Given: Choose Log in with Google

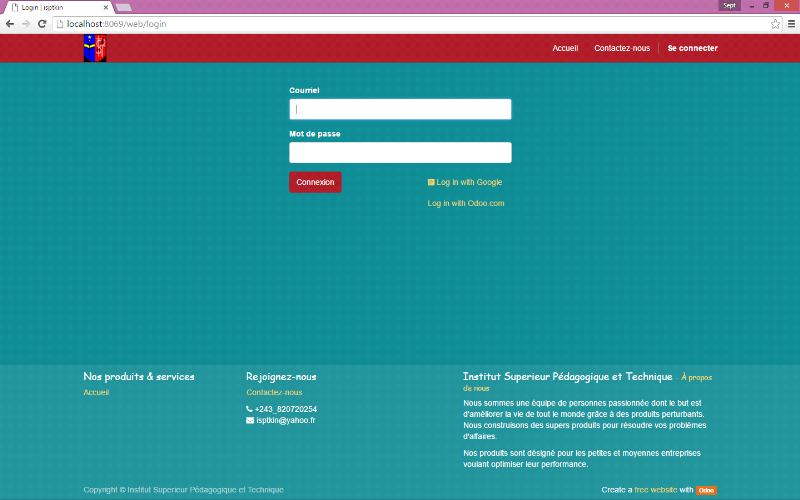Looking at the screenshot, I should pyautogui.click(x=465, y=182).
